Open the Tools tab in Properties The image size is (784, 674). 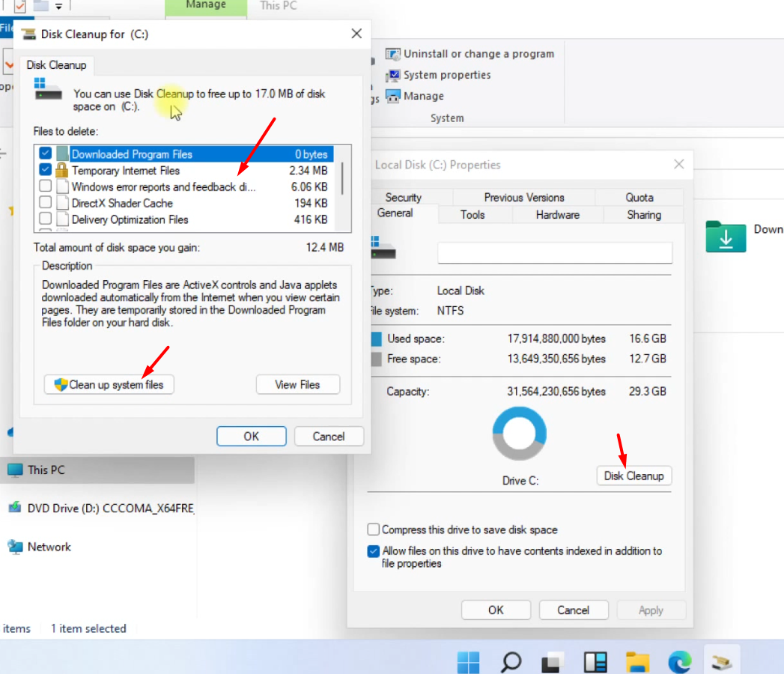coord(472,214)
